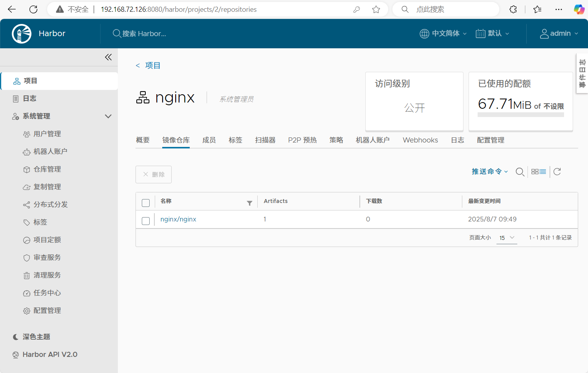
Task: Open the P2P 预热 tab
Action: click(302, 140)
